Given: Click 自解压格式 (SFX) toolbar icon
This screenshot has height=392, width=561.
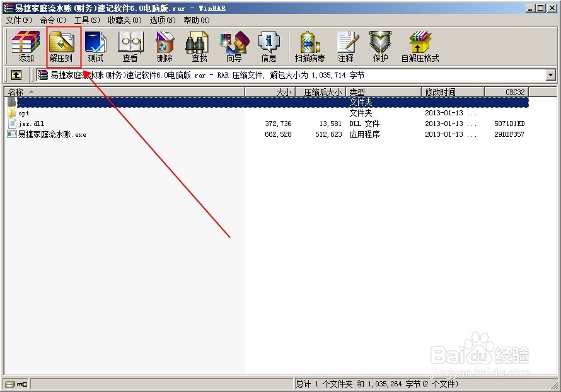Looking at the screenshot, I should coord(420,47).
